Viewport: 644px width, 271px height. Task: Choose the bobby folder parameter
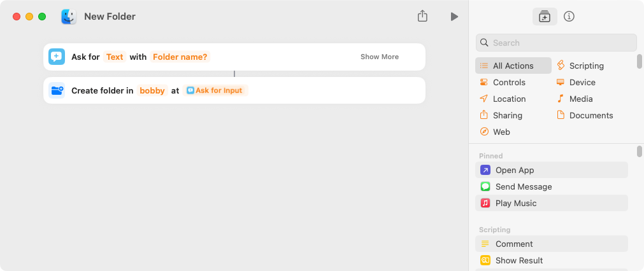[x=152, y=90]
